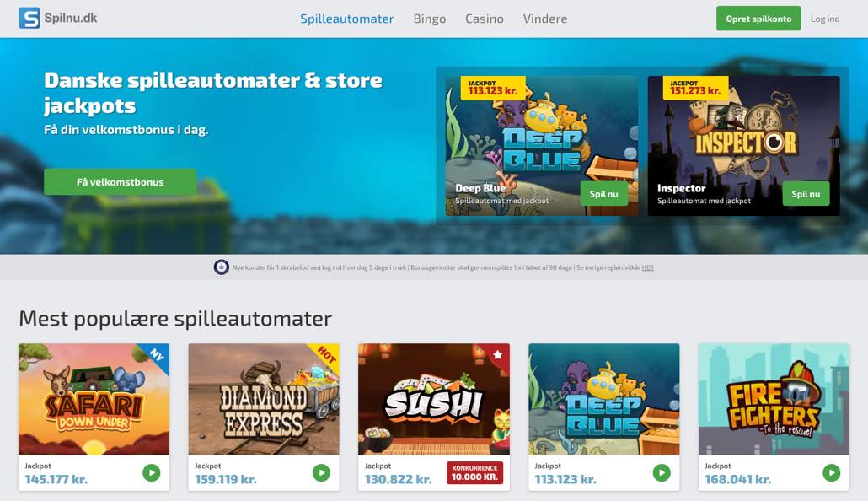
Task: Start Fire Fighters with its play icon
Action: click(x=831, y=472)
